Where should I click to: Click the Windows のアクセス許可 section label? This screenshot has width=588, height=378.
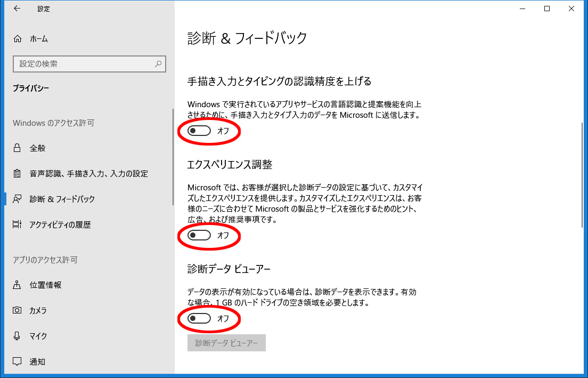pyautogui.click(x=54, y=123)
